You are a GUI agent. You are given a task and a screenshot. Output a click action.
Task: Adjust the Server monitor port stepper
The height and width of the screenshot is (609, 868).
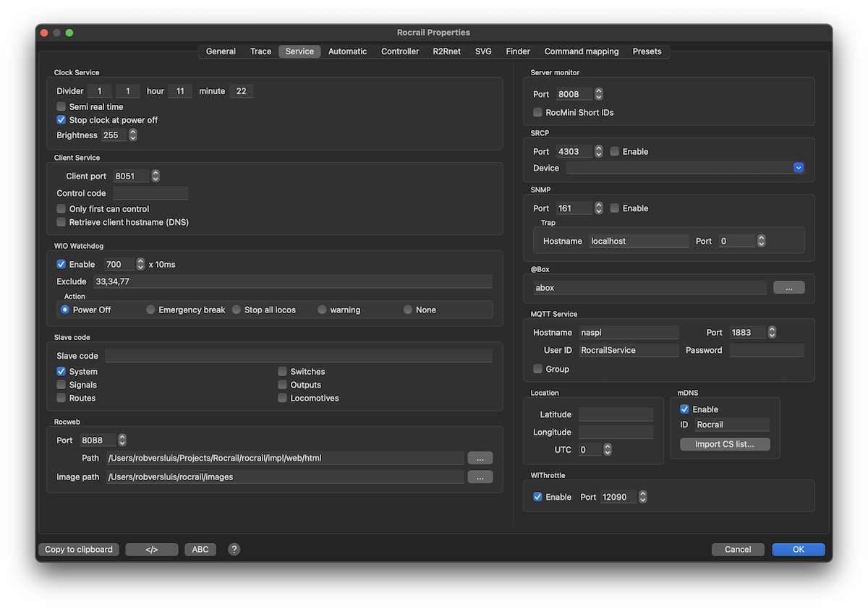click(x=598, y=94)
